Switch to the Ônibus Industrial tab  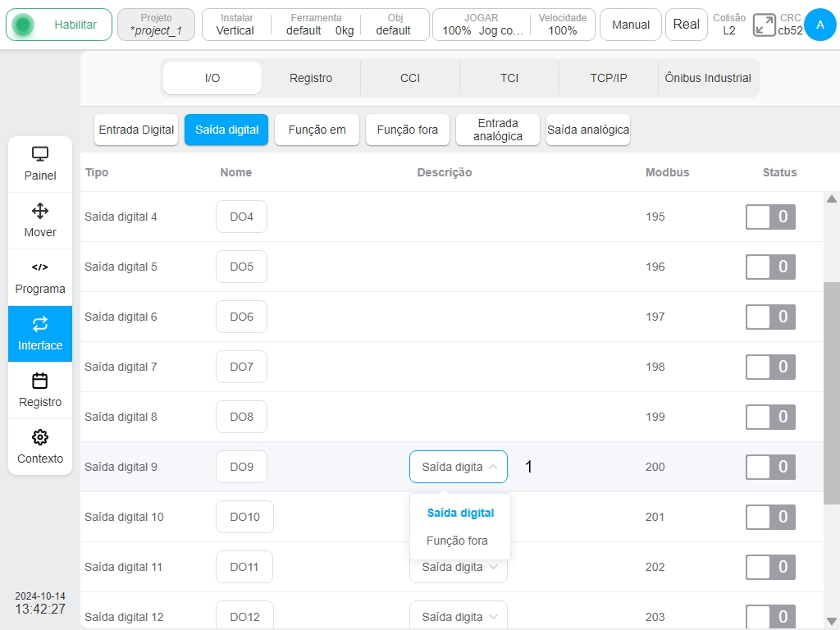708,78
